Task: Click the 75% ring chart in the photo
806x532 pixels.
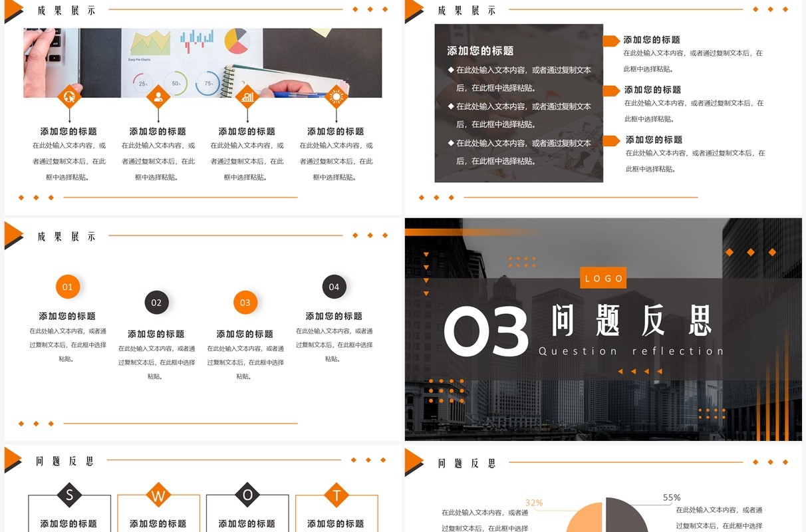Action: coord(208,83)
